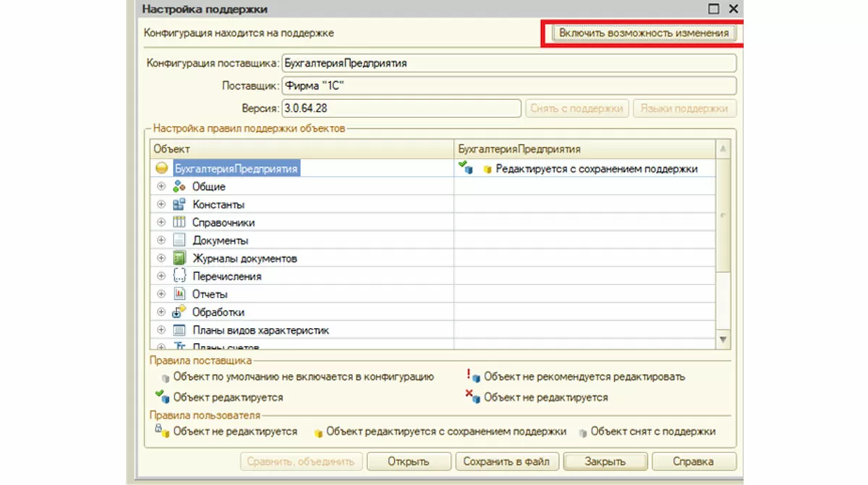Click the Документы page icon

179,240
